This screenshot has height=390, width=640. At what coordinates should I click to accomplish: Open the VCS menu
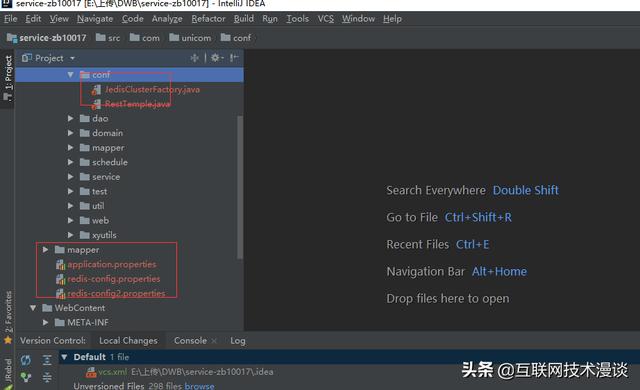click(x=326, y=19)
